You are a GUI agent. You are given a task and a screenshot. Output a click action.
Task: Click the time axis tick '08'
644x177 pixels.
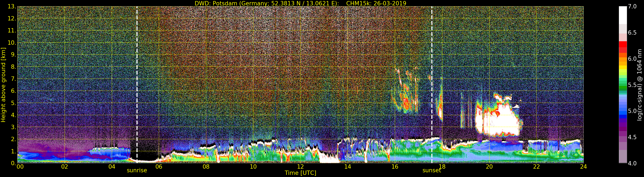(206, 167)
